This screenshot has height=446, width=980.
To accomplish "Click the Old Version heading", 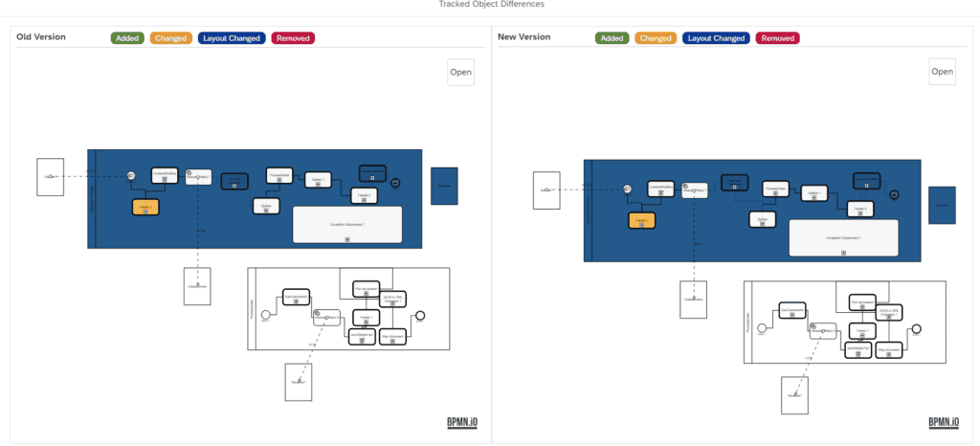I will coord(40,37).
